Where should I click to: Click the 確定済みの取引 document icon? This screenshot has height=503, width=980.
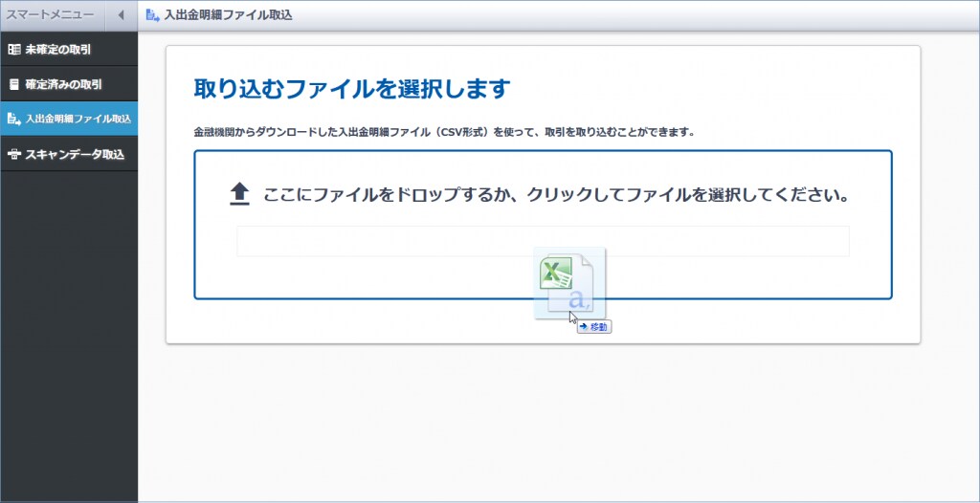pos(13,84)
